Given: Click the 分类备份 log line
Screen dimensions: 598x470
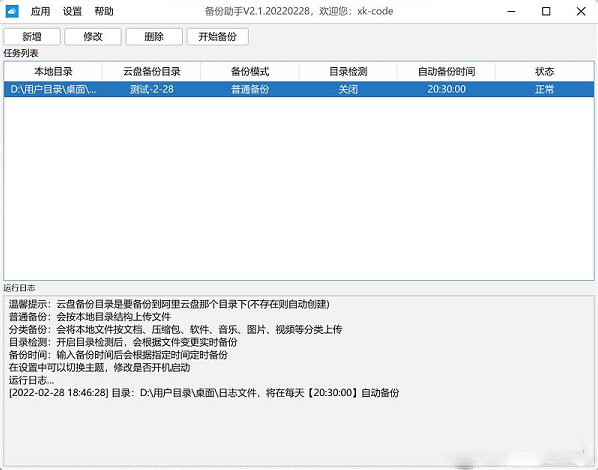Looking at the screenshot, I should (x=175, y=330).
